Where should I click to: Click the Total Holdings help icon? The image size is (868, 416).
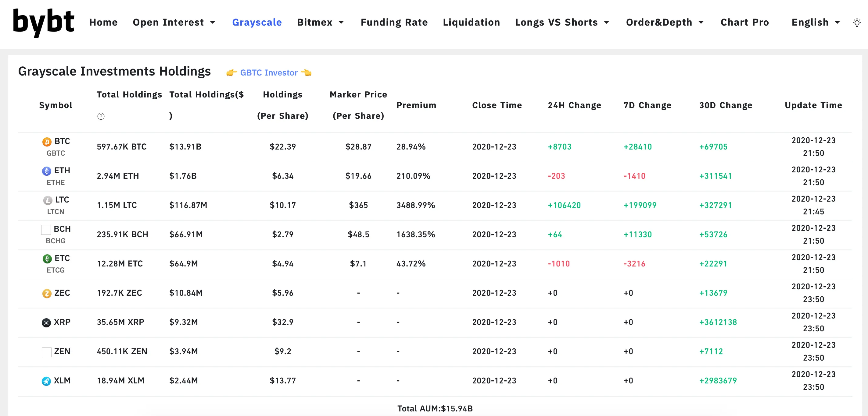[101, 116]
